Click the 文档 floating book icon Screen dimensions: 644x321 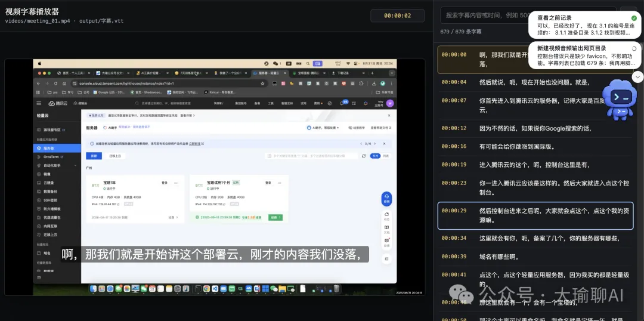[x=386, y=229]
